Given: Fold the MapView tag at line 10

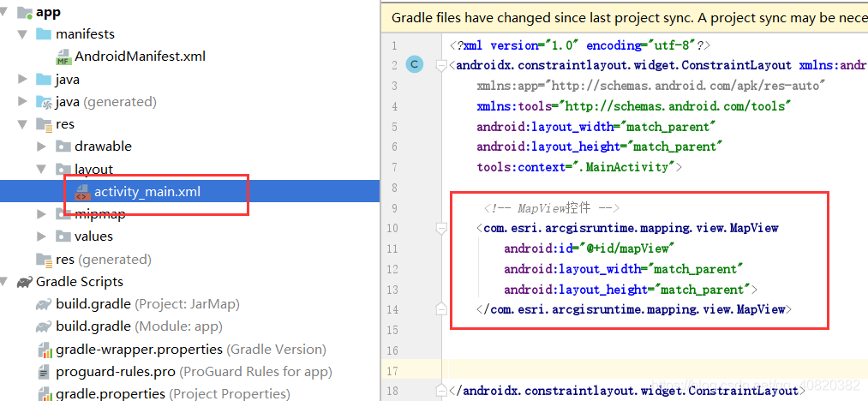Looking at the screenshot, I should [x=441, y=228].
